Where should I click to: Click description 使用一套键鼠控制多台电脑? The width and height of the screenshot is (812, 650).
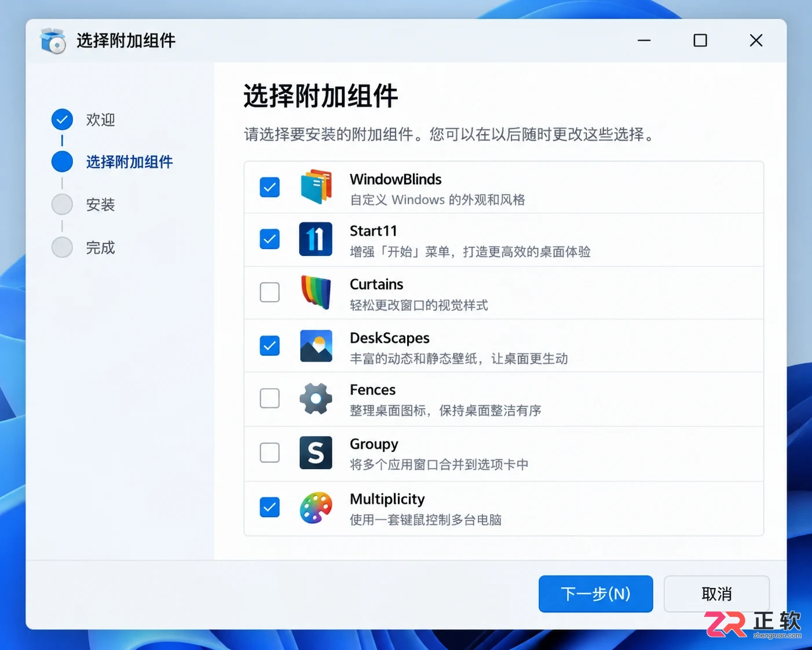426,520
